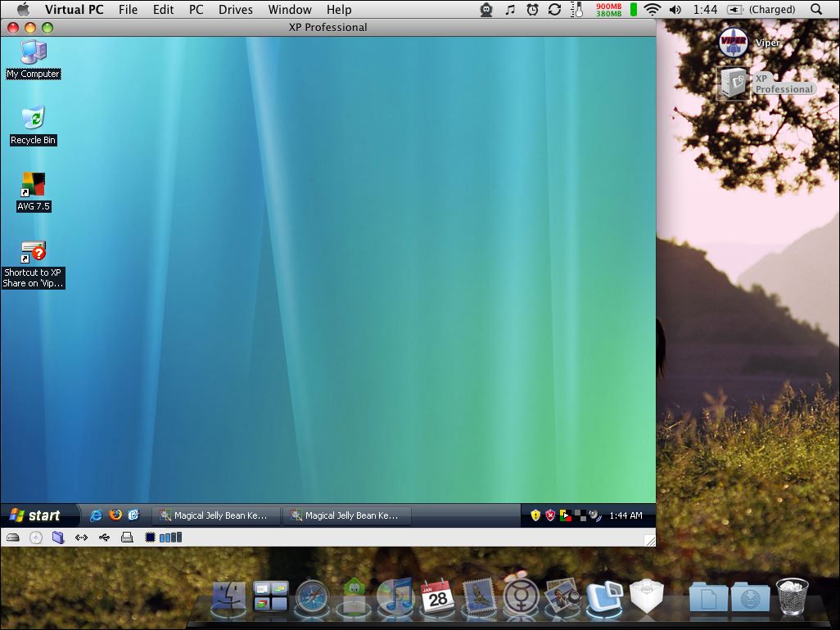Screen dimensions: 840x630
Task: Open the battery (Charged) status menu
Action: click(x=761, y=10)
